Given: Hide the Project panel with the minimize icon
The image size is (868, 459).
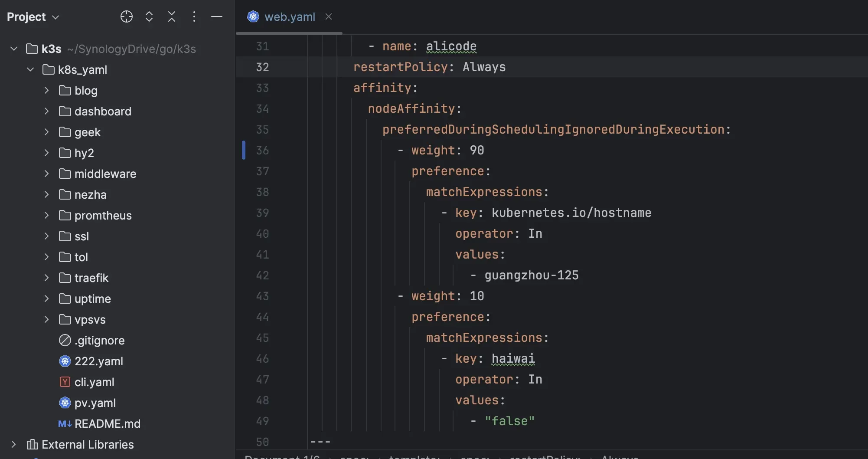Looking at the screenshot, I should tap(217, 16).
